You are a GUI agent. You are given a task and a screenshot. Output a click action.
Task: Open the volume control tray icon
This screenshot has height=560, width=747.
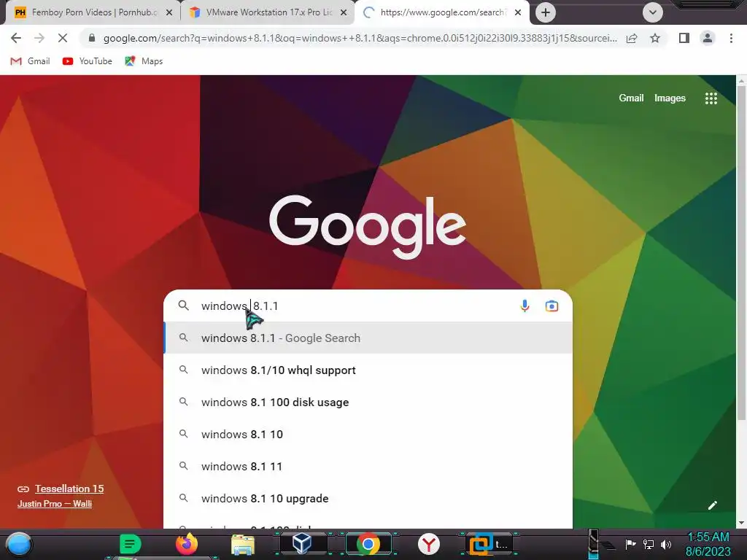(x=666, y=544)
